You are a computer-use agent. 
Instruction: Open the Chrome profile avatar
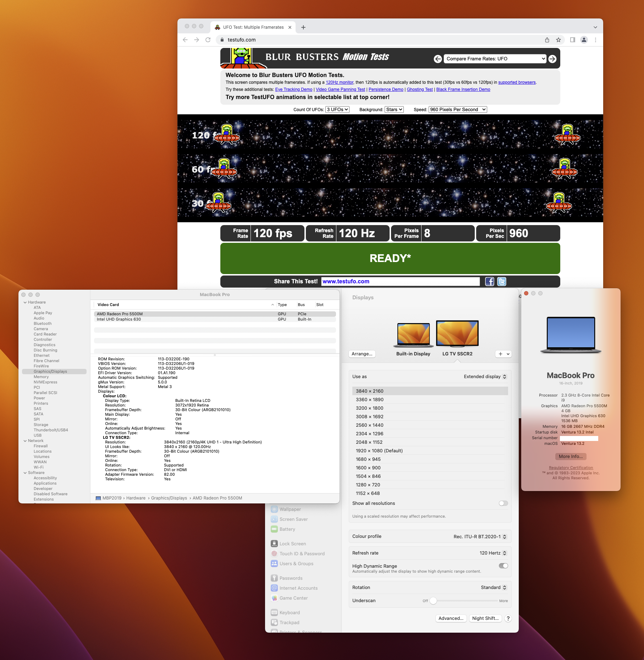pyautogui.click(x=584, y=40)
